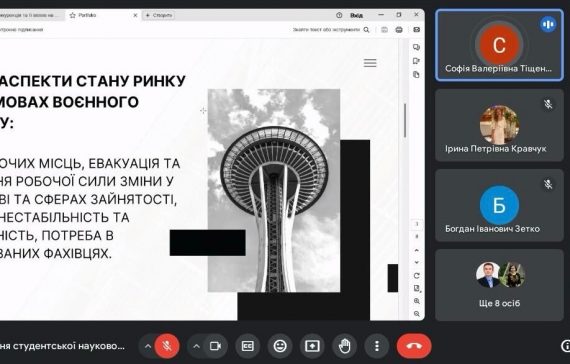
Task: Leave the call with the red button
Action: [x=414, y=346]
